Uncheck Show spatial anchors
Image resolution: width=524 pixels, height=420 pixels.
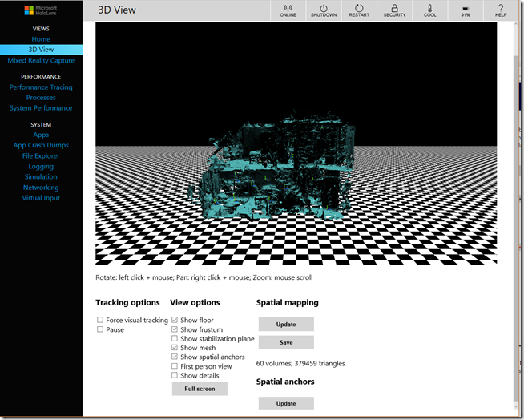tap(175, 357)
